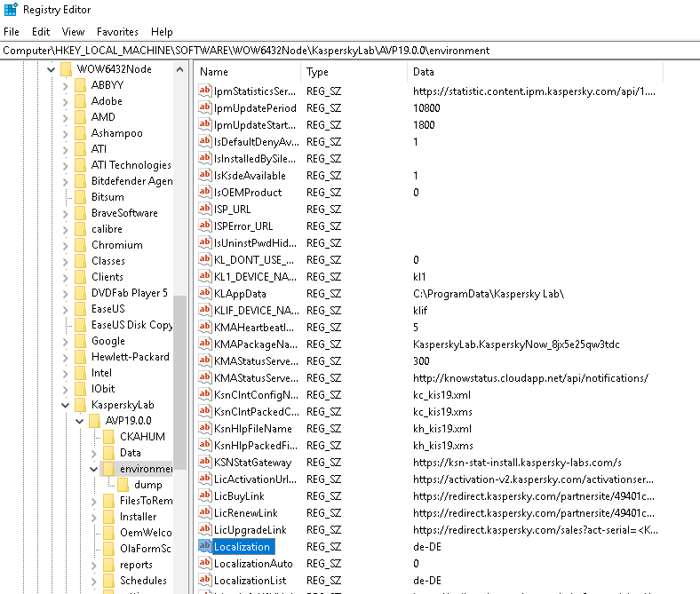Click the folder icon of the dump subkey

123,485
